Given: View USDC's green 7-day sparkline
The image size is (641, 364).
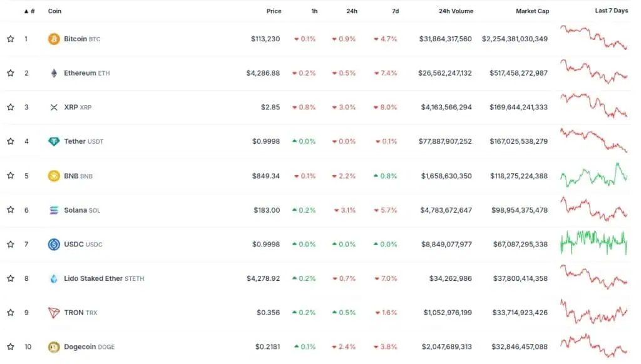Looking at the screenshot, I should pyautogui.click(x=593, y=243).
